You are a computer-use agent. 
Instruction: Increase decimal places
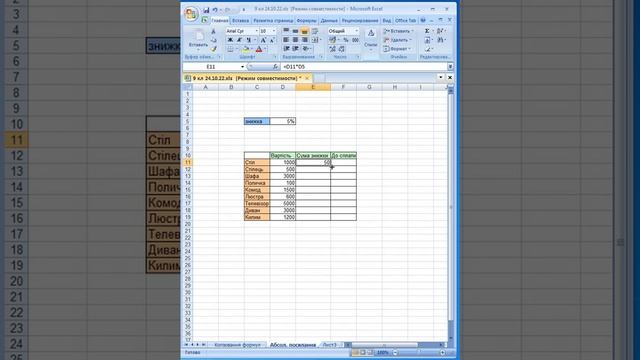(x=332, y=49)
